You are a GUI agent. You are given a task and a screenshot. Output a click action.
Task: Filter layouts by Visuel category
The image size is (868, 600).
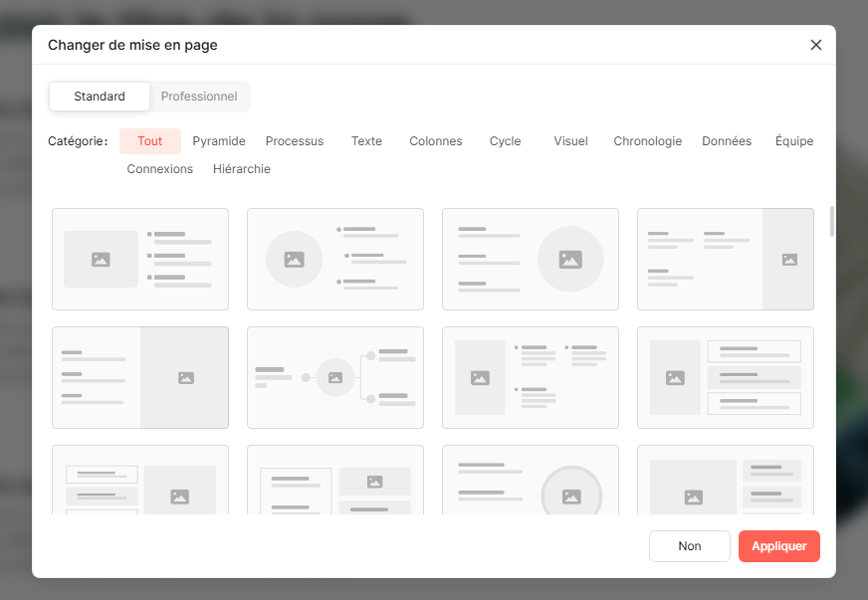pos(570,141)
